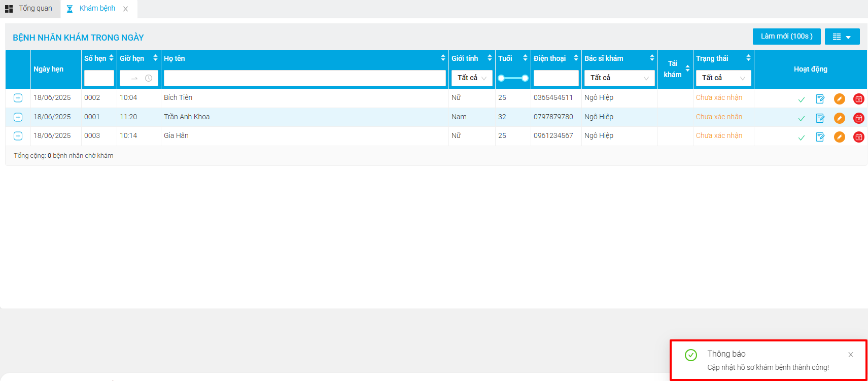
Task: Focus the Điện thoại filter field
Action: (x=556, y=78)
